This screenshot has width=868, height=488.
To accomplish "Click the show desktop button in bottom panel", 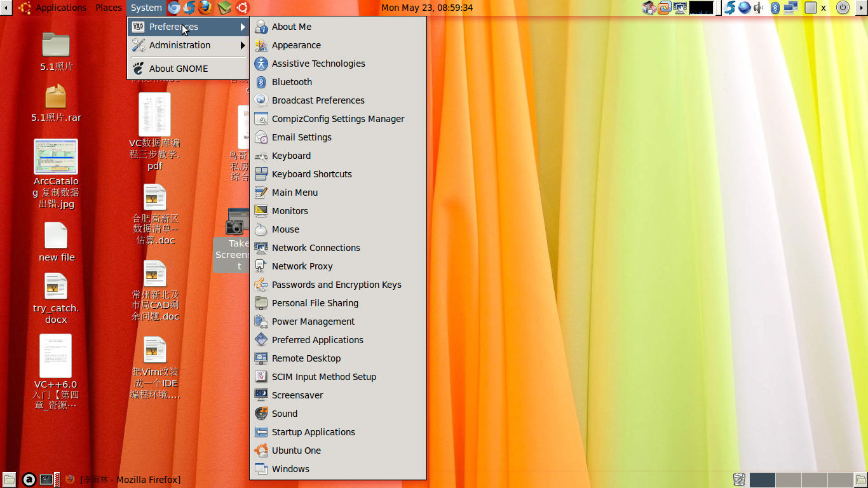I will 9,480.
